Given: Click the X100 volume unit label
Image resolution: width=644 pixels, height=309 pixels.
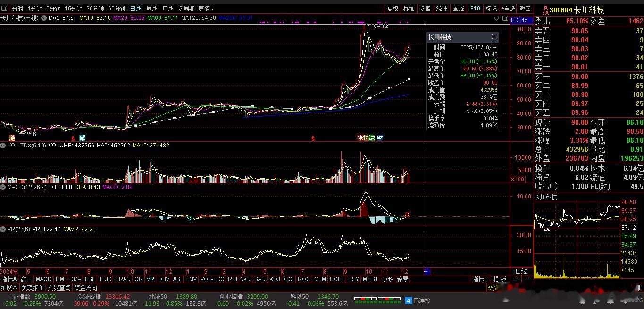Looking at the screenshot, I should pos(518,180).
